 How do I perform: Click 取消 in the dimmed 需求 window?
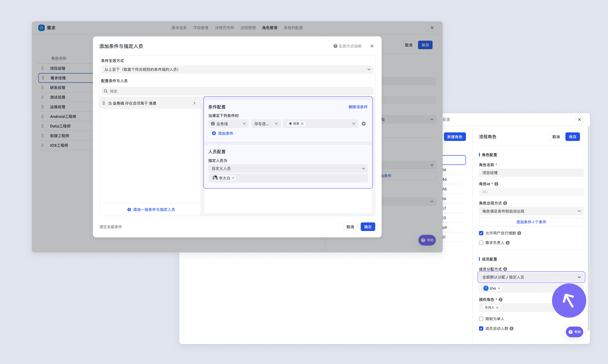pos(409,45)
